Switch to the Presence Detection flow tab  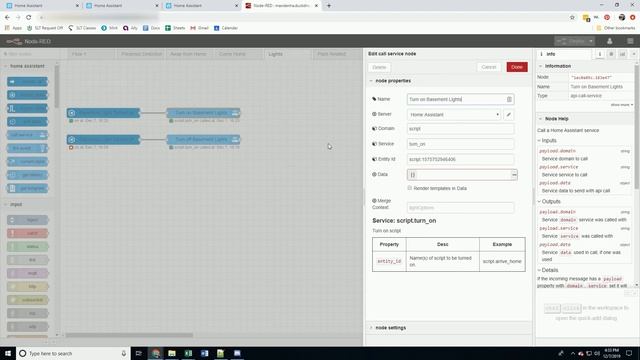click(x=141, y=54)
